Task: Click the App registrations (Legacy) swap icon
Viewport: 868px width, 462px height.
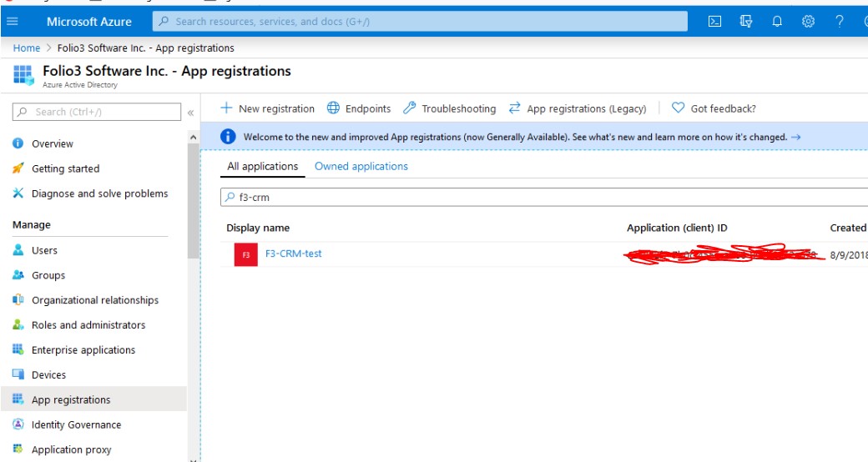Action: coord(514,108)
